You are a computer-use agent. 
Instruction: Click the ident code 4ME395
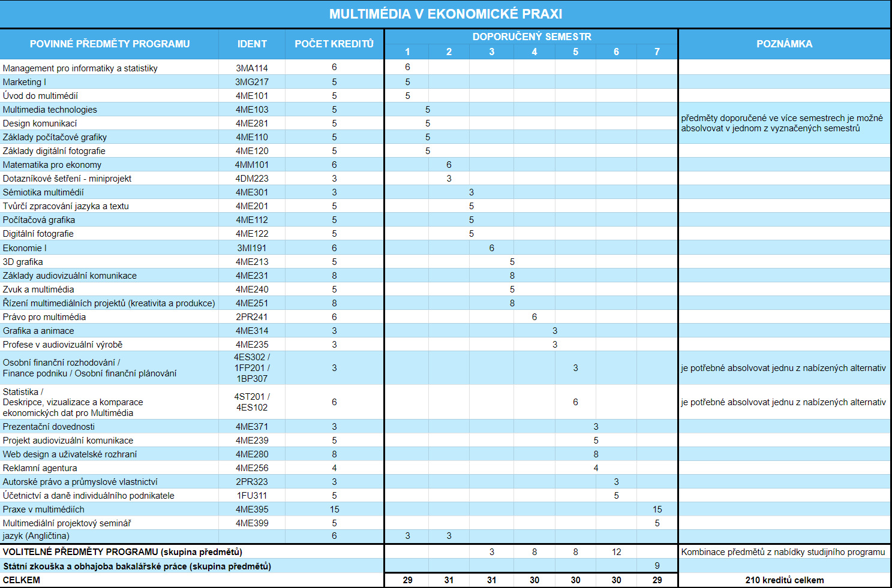(252, 509)
